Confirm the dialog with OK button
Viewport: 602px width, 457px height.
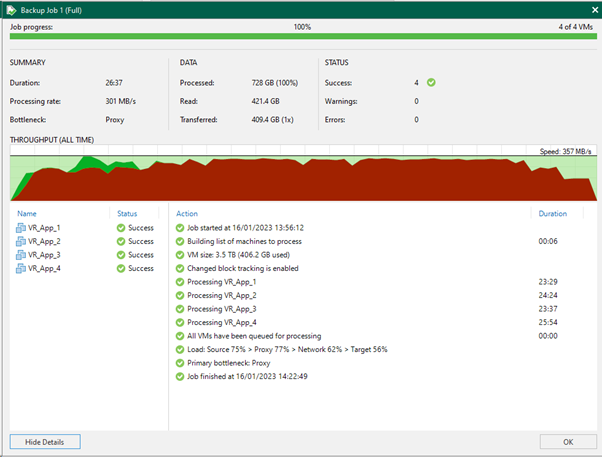[568, 442]
